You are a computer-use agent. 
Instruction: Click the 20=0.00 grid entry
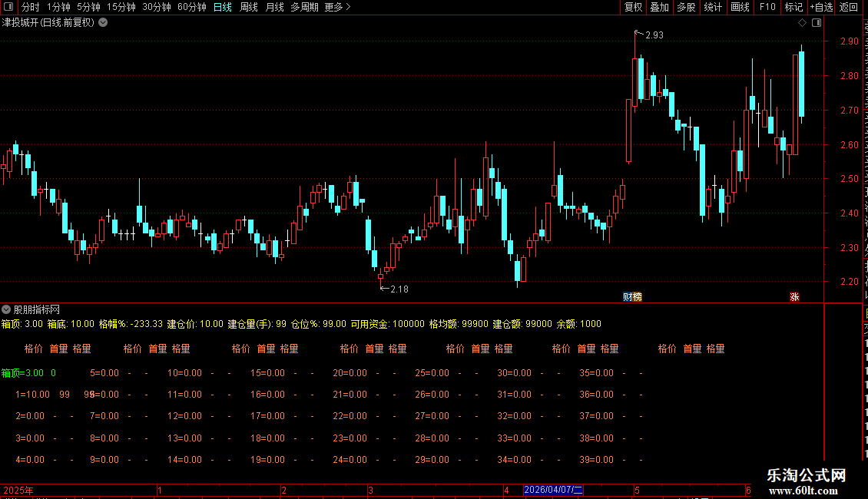[x=350, y=373]
